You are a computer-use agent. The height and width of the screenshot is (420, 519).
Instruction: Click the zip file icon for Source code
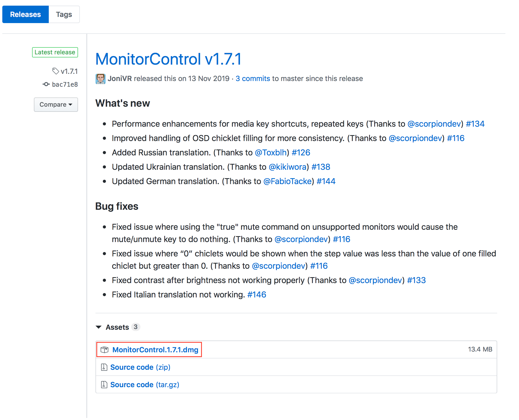pyautogui.click(x=104, y=367)
